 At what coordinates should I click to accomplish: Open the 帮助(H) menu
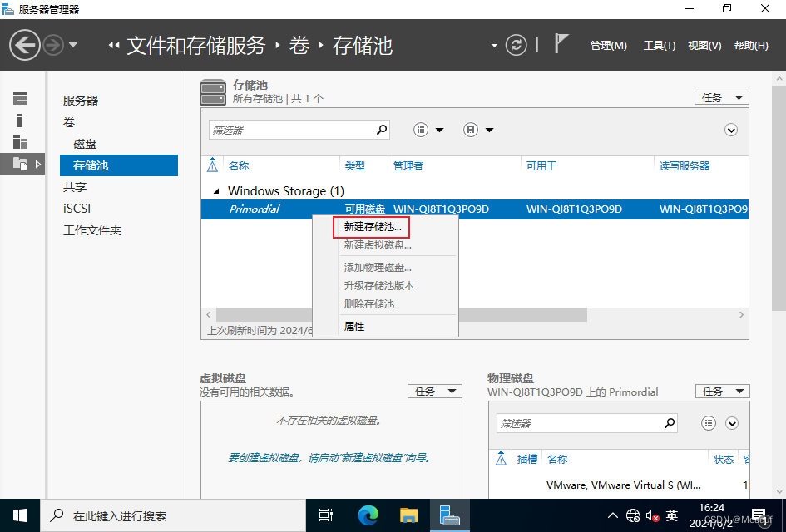(751, 46)
